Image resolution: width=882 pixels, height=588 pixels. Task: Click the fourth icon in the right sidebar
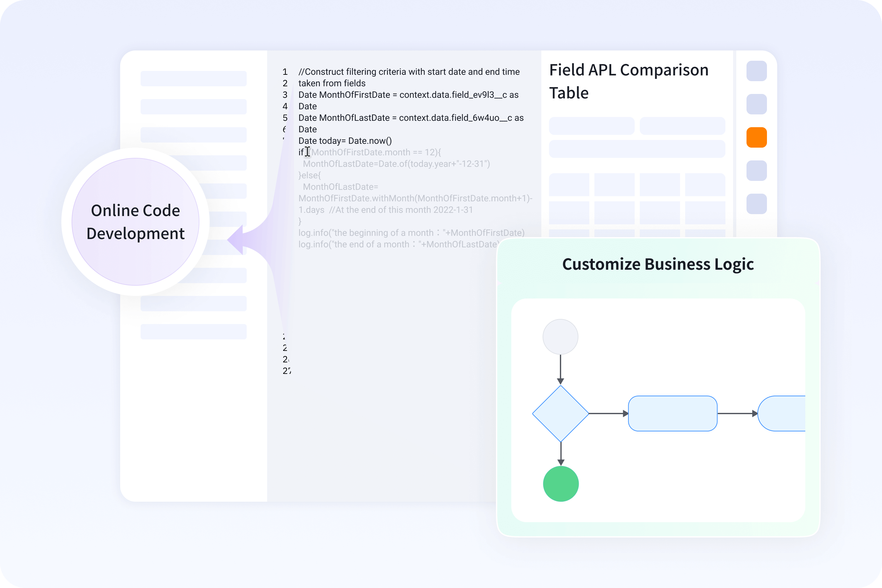pos(756,171)
